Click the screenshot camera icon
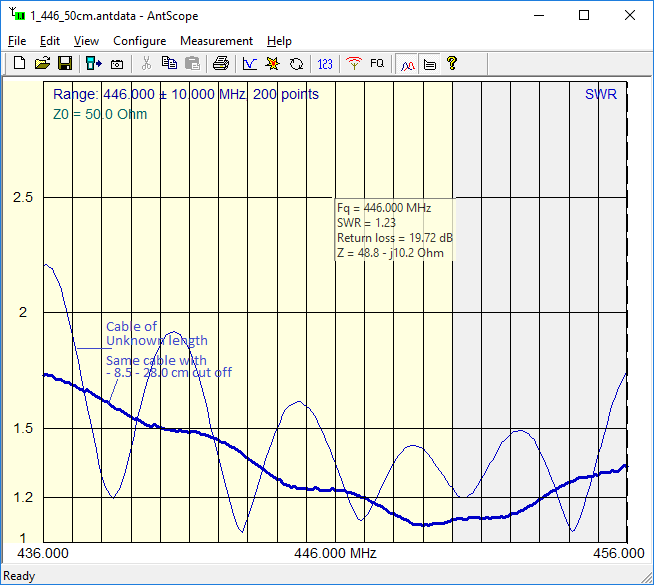The image size is (654, 585). (x=117, y=63)
